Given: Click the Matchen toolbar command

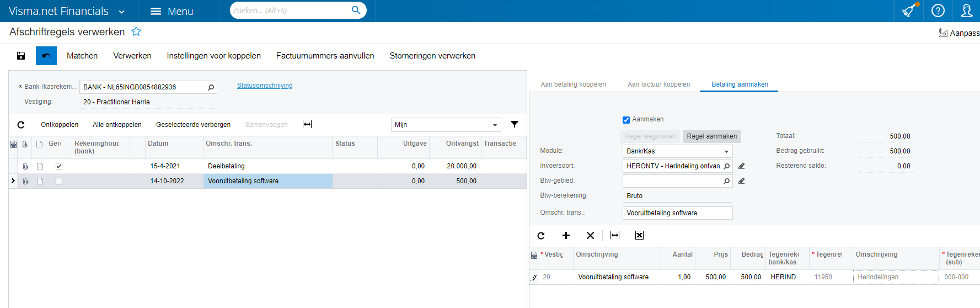Looking at the screenshot, I should (x=82, y=56).
